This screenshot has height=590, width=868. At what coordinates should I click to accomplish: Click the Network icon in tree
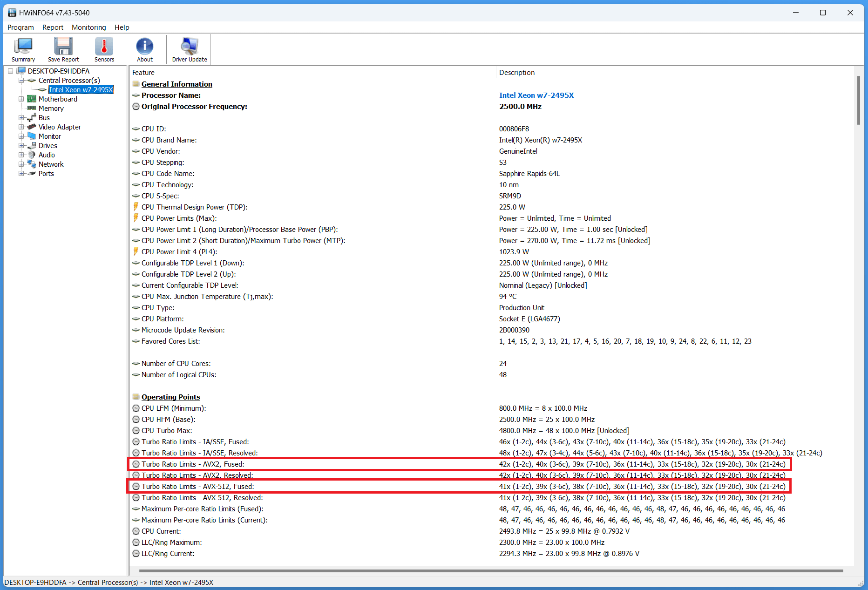(32, 164)
